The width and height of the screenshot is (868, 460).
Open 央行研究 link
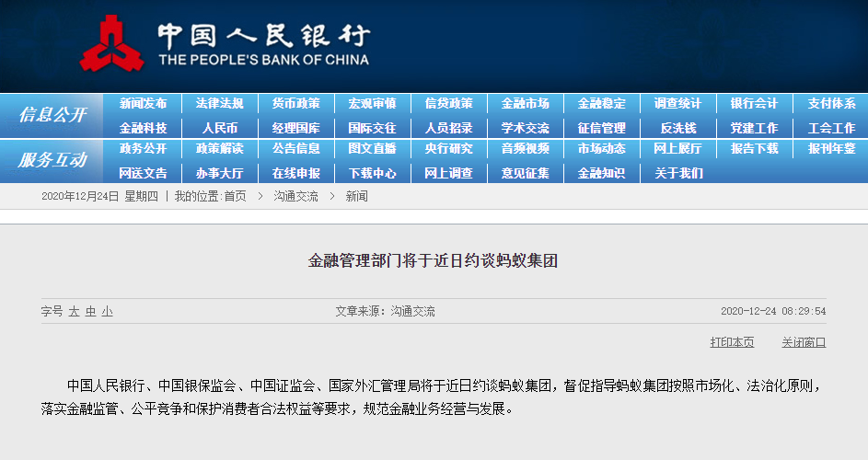click(448, 148)
